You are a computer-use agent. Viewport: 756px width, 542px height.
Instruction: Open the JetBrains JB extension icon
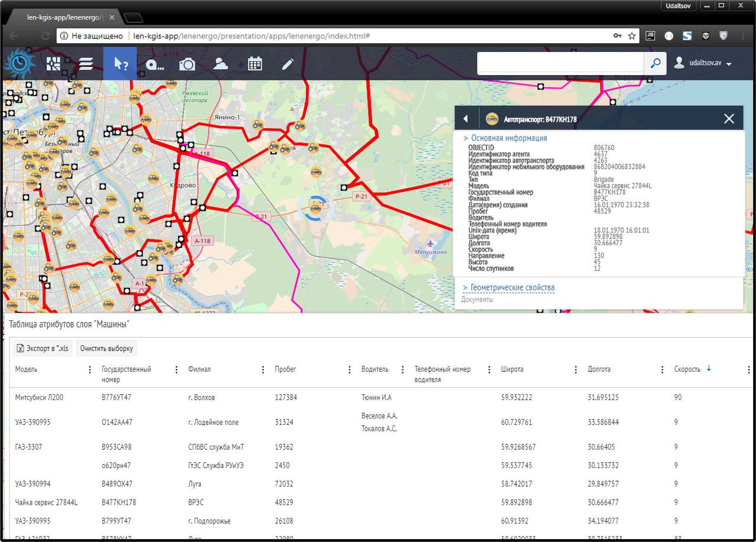click(650, 35)
